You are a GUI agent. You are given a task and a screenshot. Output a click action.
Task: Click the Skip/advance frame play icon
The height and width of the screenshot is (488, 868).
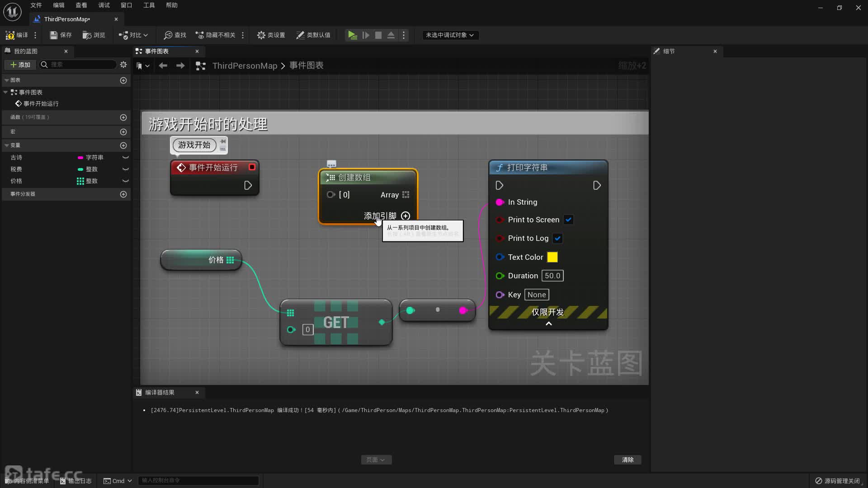[x=366, y=35]
